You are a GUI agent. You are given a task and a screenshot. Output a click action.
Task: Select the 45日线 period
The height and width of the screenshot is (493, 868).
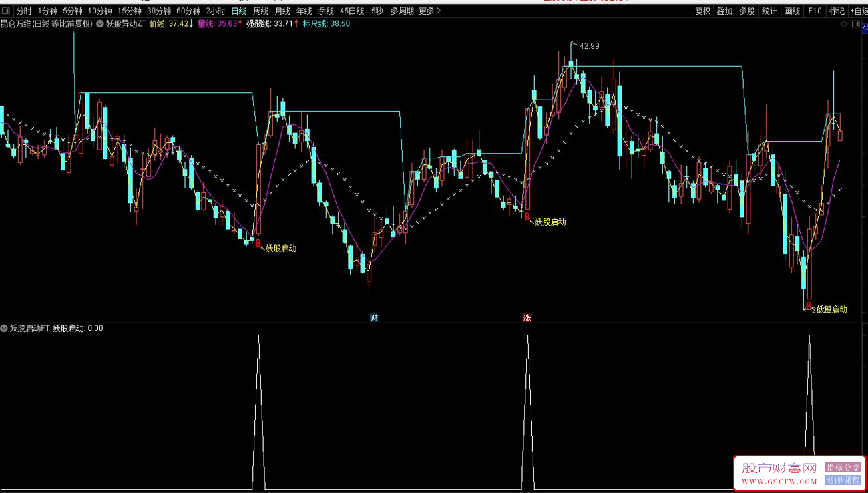352,11
